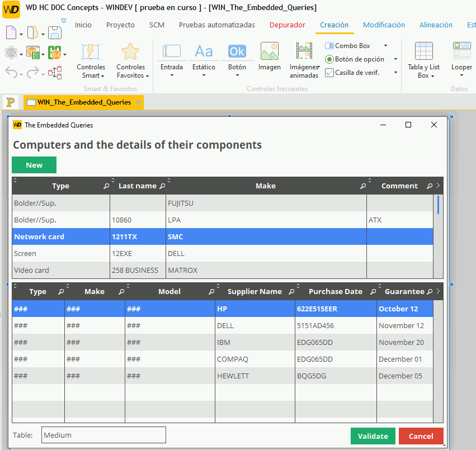Screen dimensions: 476x450
Task: Click the gray 64 gear icon
Action: coord(11,53)
